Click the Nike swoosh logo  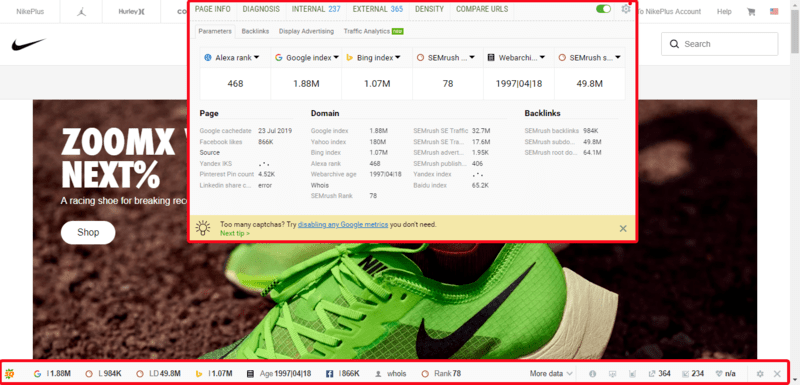[29, 44]
